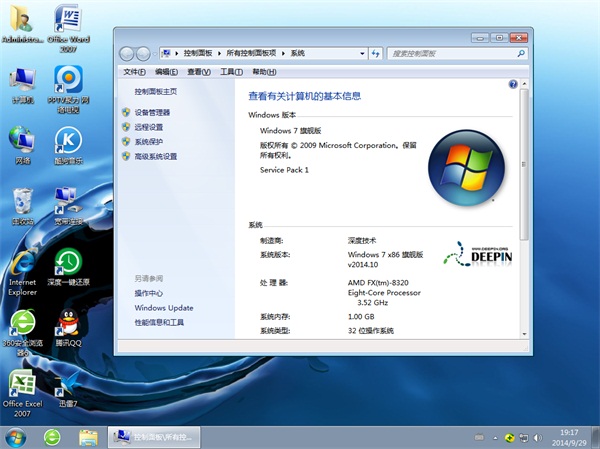
Task: Open the 深度一键还原 restore shortcut
Action: 68,266
